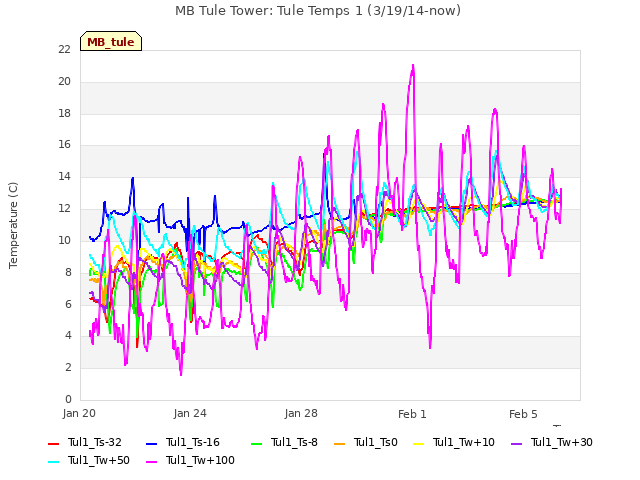Click the 8 y-axis tick label

coord(68,272)
